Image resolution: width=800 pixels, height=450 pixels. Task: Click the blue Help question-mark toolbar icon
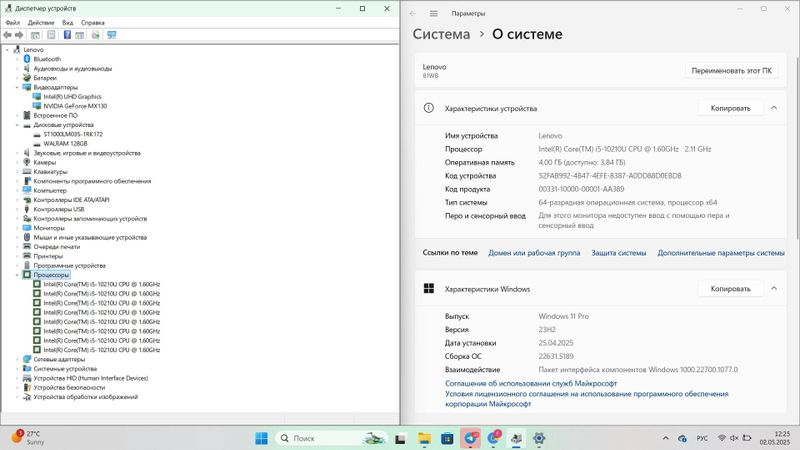coord(67,35)
